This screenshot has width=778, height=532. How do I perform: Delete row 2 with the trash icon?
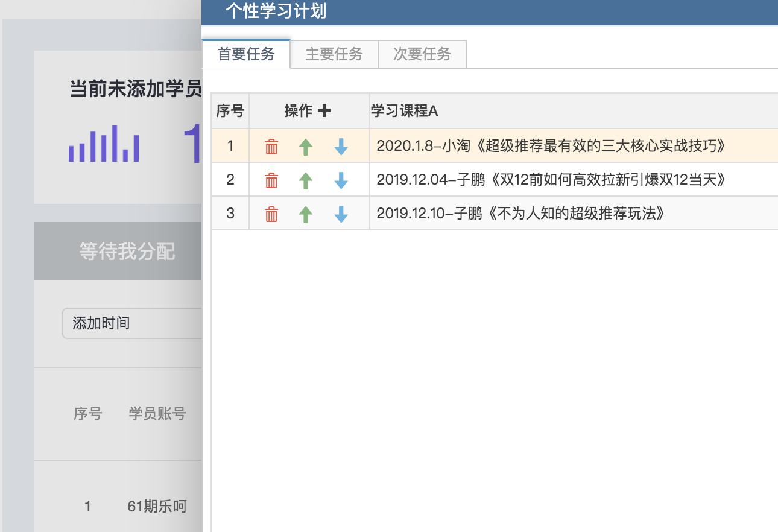[x=271, y=180]
